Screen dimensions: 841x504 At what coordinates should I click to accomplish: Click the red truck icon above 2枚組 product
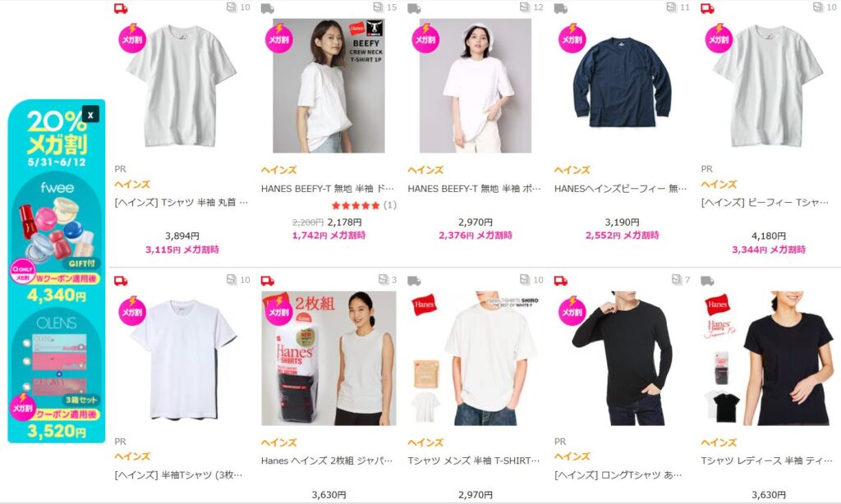point(268,281)
